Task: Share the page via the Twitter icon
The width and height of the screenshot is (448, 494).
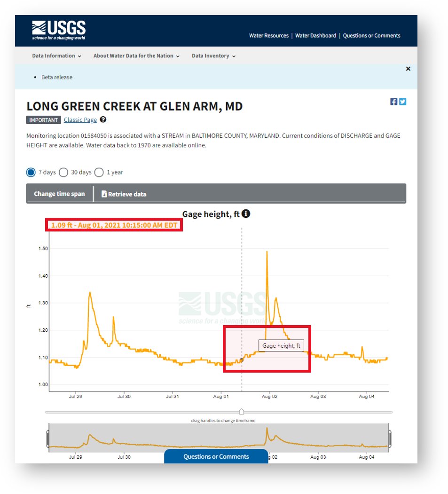Action: [402, 101]
